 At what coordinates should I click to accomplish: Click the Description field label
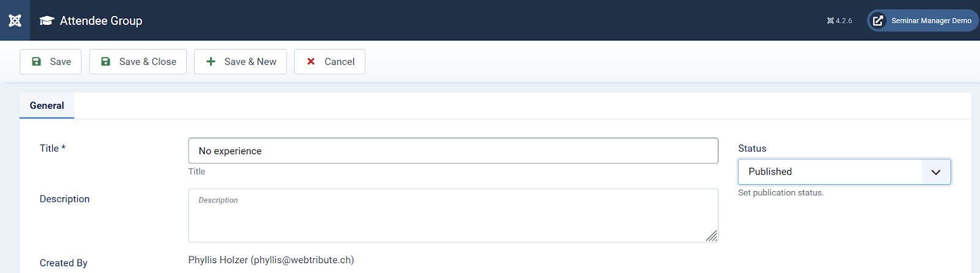pos(65,199)
